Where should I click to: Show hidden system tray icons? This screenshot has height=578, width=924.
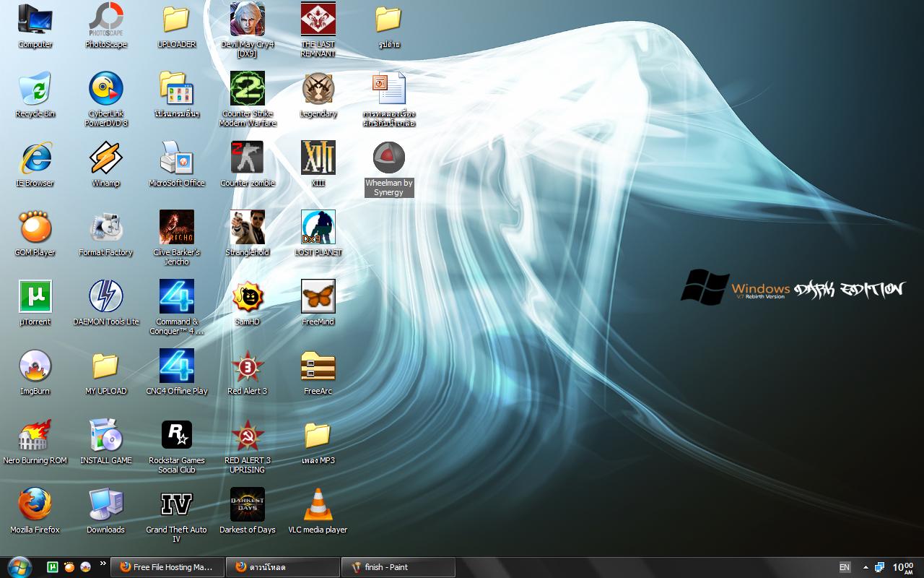(866, 567)
